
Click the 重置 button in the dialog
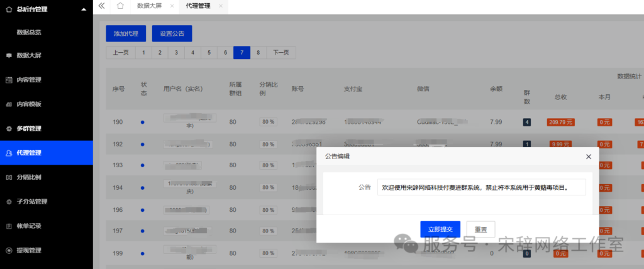(481, 229)
